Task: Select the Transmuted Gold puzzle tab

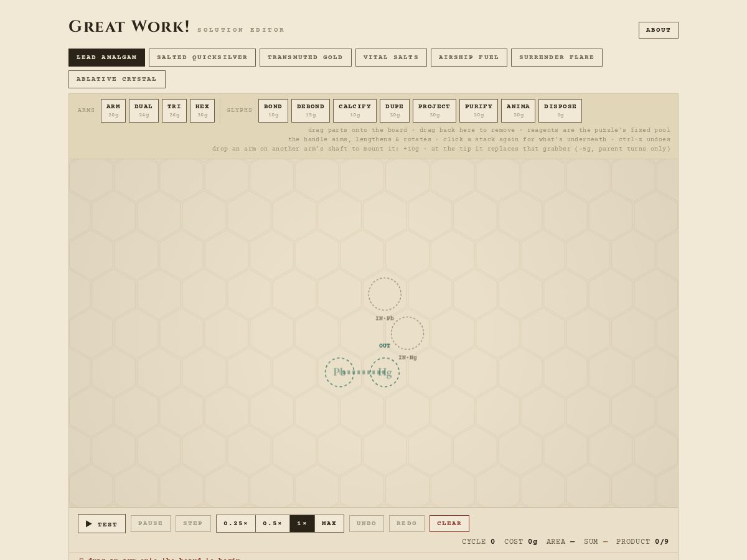Action: 306,57
